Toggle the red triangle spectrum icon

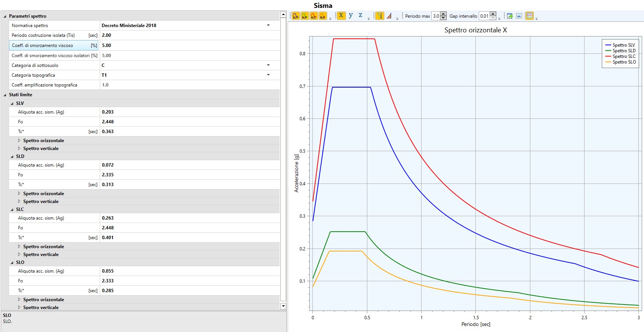point(389,16)
